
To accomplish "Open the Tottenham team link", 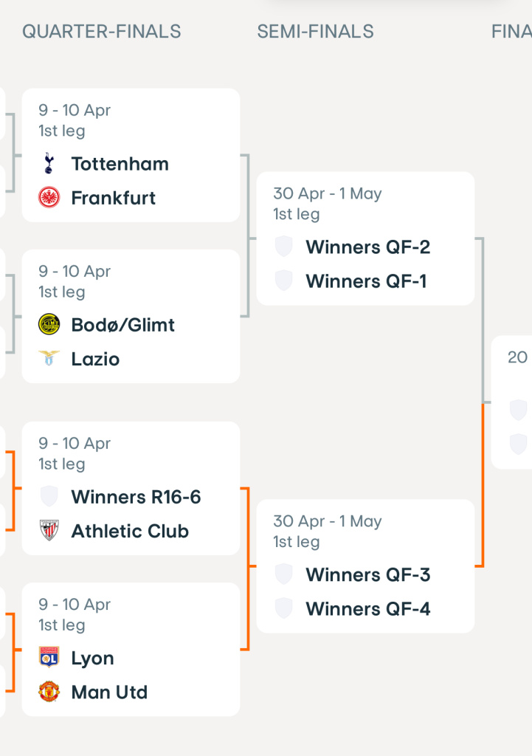I will pyautogui.click(x=120, y=164).
